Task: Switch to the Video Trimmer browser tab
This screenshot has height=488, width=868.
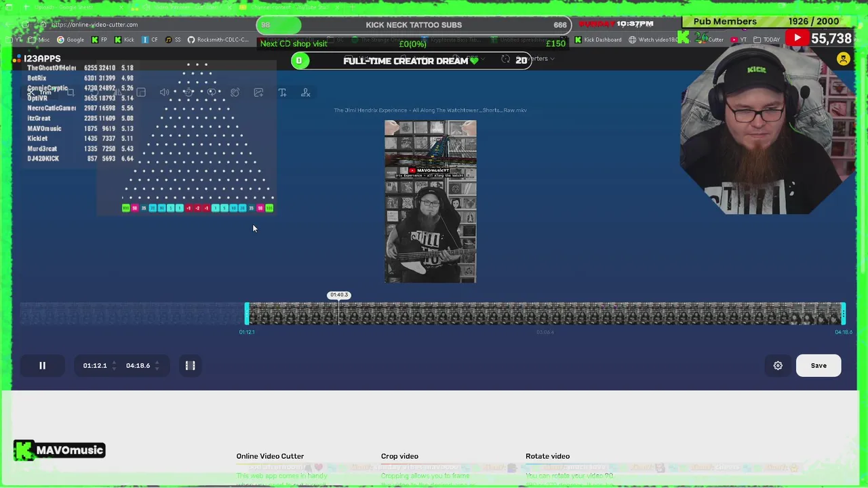Action: coord(183,7)
